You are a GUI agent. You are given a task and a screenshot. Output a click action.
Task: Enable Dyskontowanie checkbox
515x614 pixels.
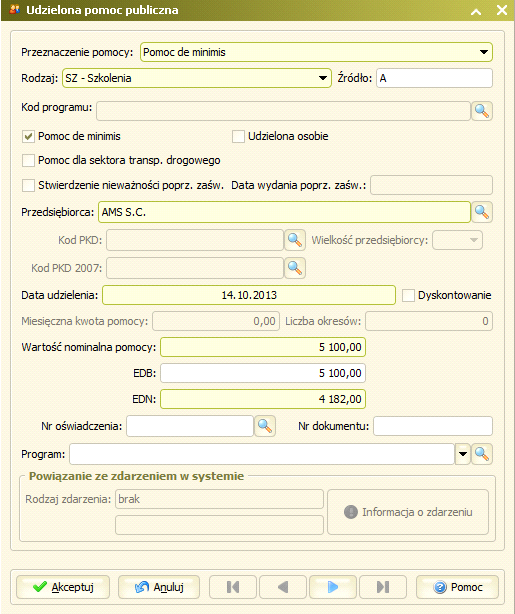coord(408,295)
